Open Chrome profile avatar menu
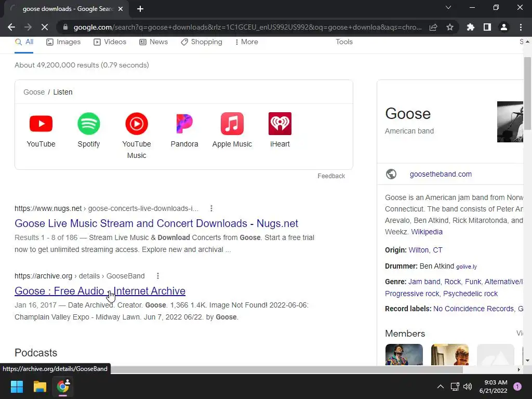Image resolution: width=532 pixels, height=399 pixels. tap(504, 27)
